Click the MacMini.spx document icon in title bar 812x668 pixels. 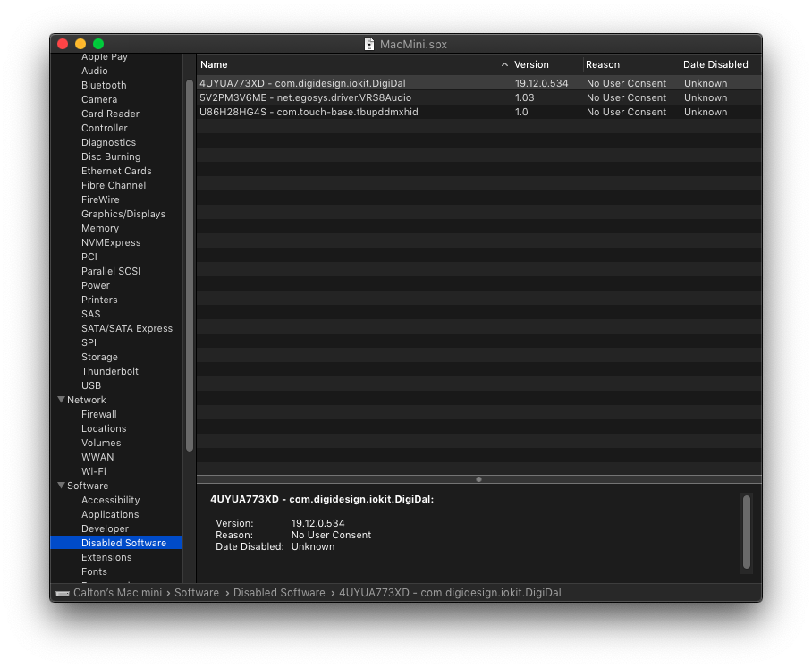(369, 44)
